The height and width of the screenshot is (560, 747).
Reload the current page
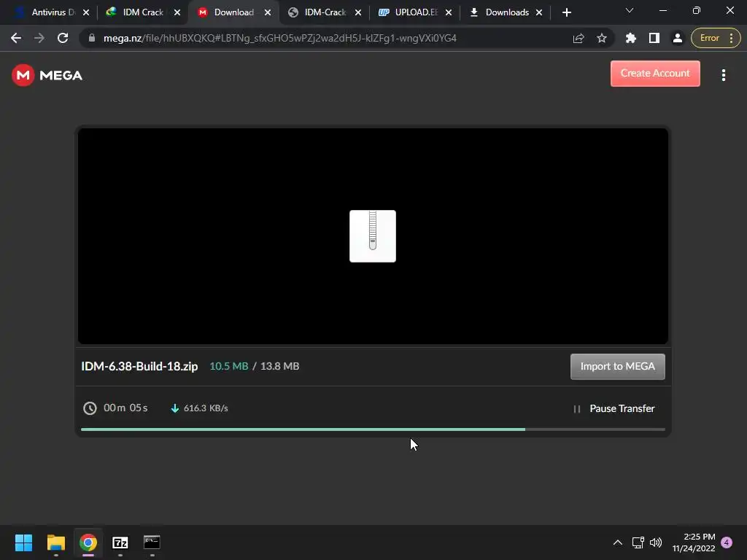pyautogui.click(x=63, y=38)
